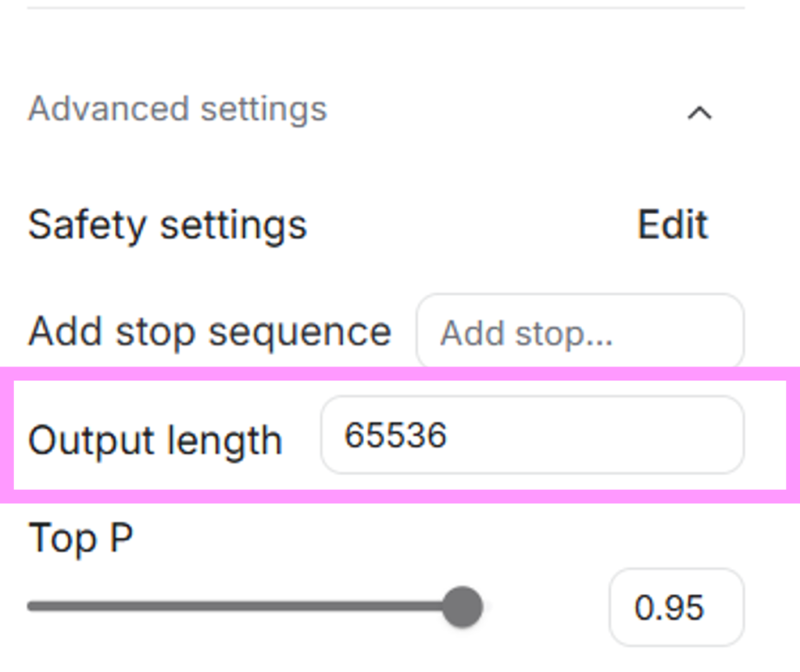This screenshot has height=672, width=800.
Task: Click the Top P slider handle
Action: point(462,606)
